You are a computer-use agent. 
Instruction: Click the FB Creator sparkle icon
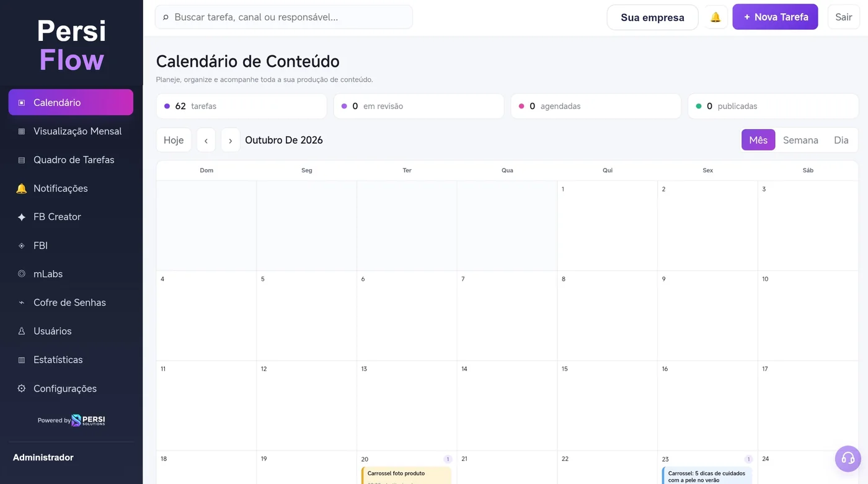(x=22, y=217)
